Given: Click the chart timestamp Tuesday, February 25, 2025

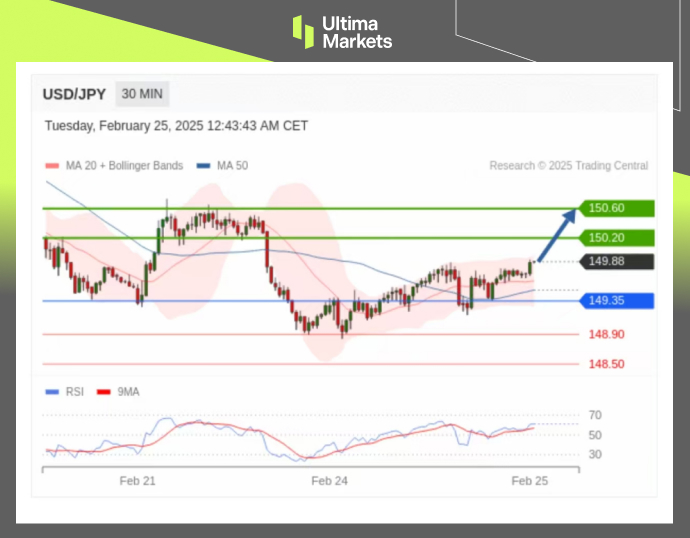Looking at the screenshot, I should tap(176, 126).
